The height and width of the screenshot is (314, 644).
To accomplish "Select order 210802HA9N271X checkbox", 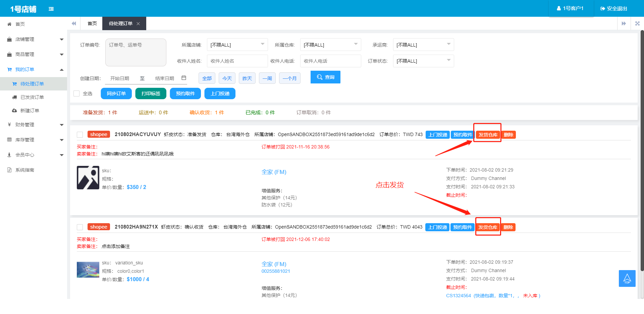I will (x=80, y=227).
